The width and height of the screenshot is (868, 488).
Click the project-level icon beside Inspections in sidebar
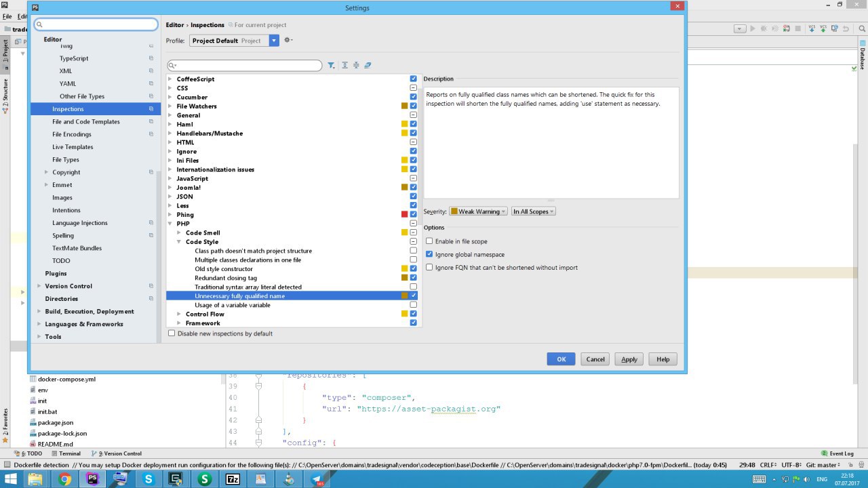coord(151,109)
